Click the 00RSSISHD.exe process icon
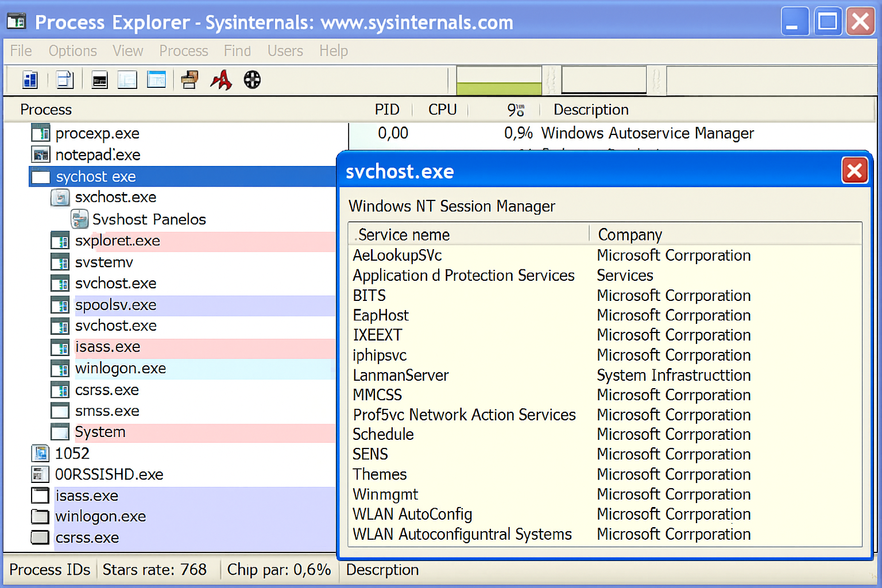Screen dimensions: 882x588 40,474
